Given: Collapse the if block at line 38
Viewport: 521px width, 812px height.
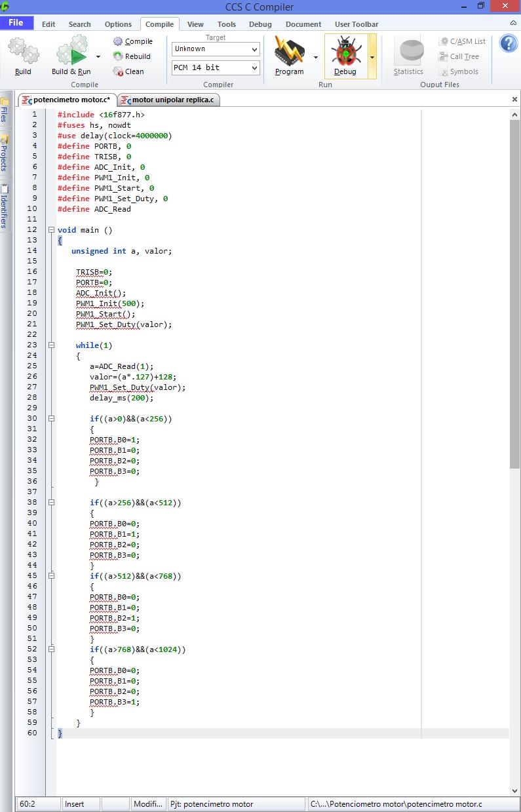Looking at the screenshot, I should pos(51,503).
